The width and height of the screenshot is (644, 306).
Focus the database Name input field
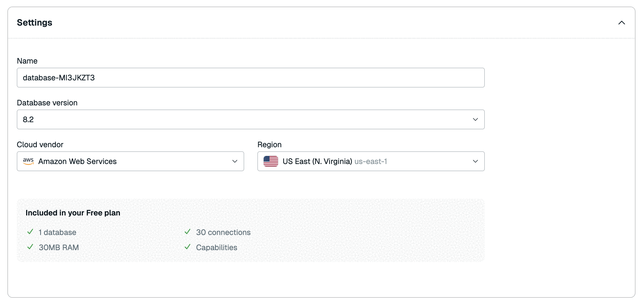250,78
